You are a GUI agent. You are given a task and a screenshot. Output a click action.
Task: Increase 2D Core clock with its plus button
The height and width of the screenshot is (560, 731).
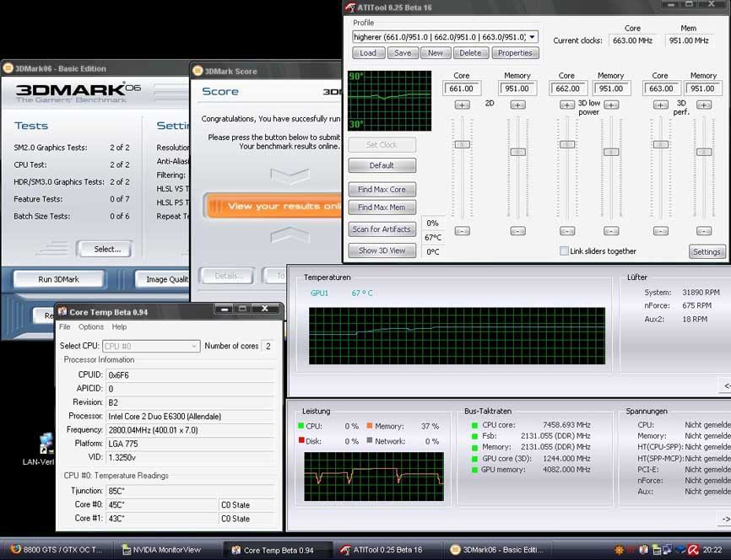click(x=462, y=105)
